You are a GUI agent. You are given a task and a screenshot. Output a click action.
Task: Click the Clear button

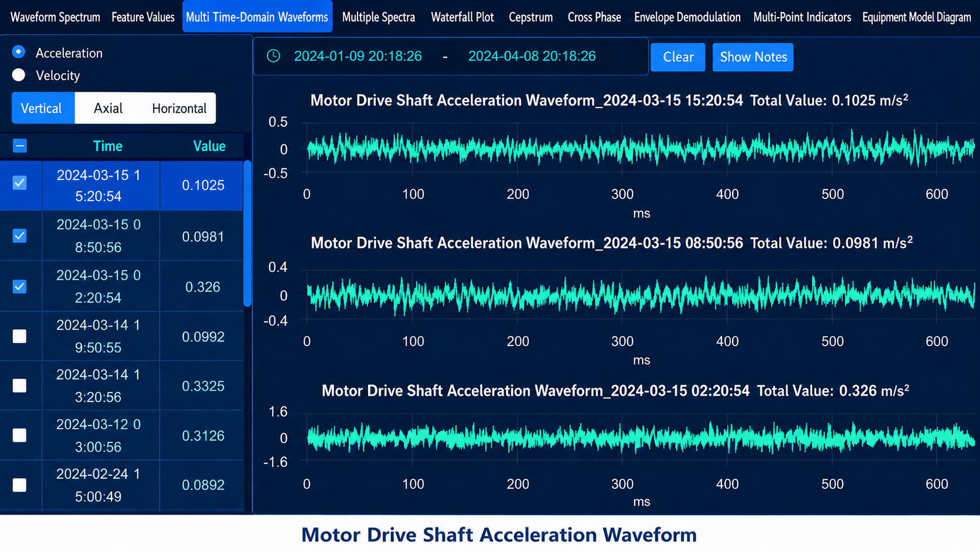tap(678, 57)
